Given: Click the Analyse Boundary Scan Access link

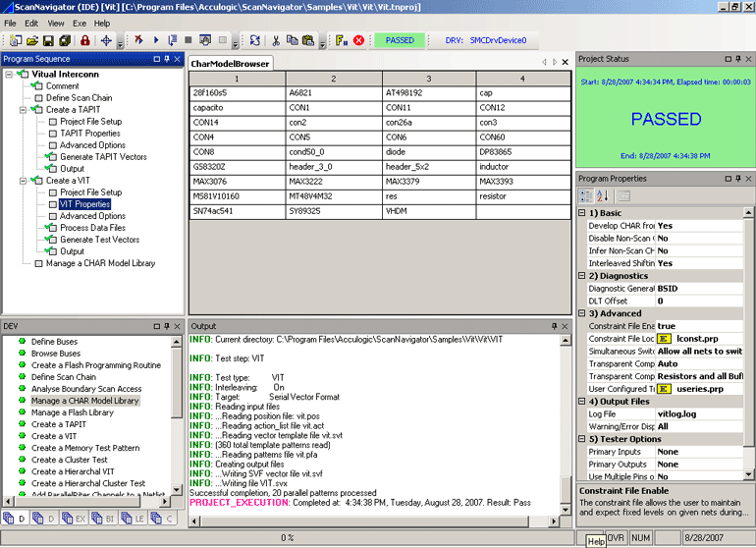Looking at the screenshot, I should tap(86, 389).
